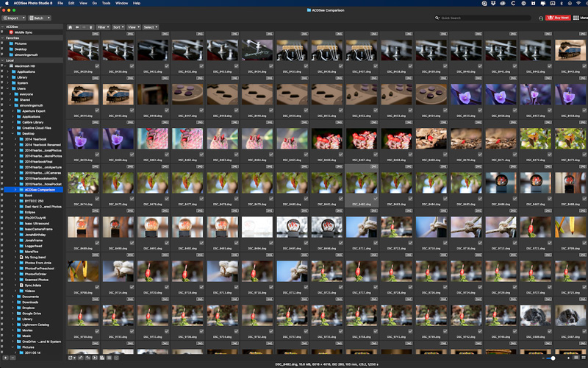Open the Tools menu

tap(106, 3)
